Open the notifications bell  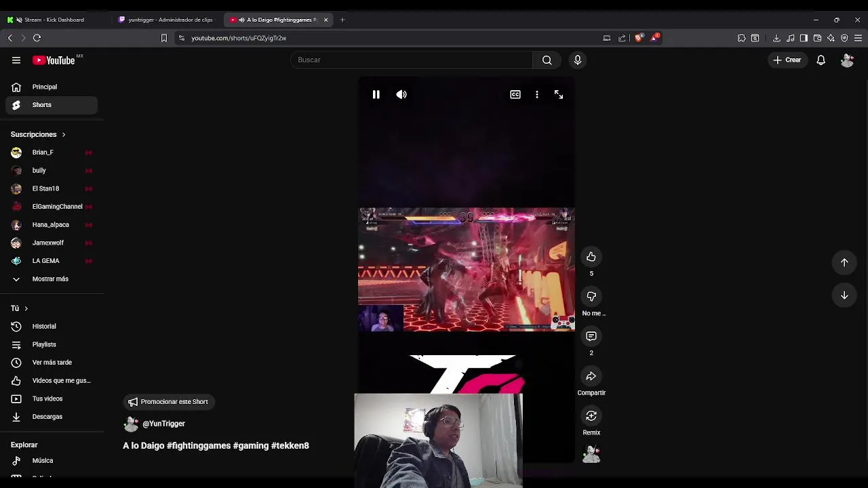pyautogui.click(x=821, y=60)
